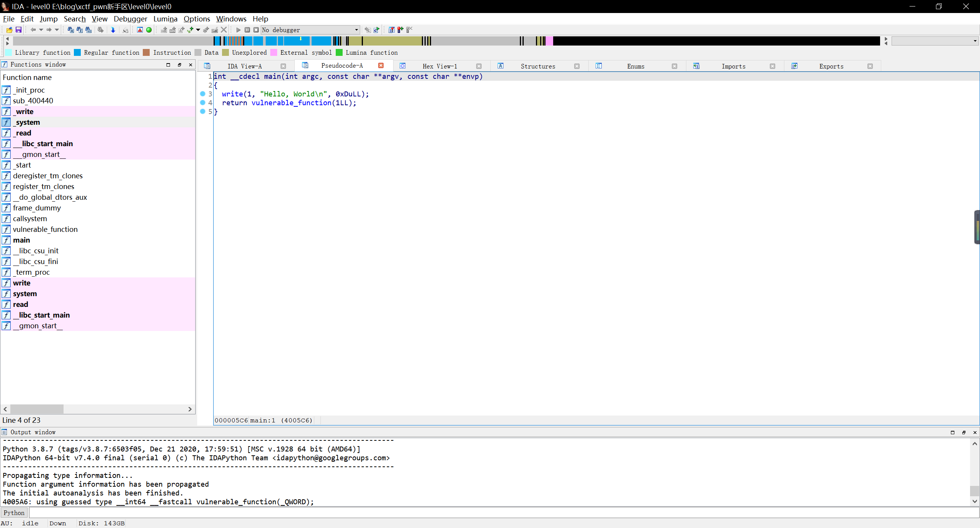
Task: Open the dropdown right of navigation band
Action: coord(975,41)
